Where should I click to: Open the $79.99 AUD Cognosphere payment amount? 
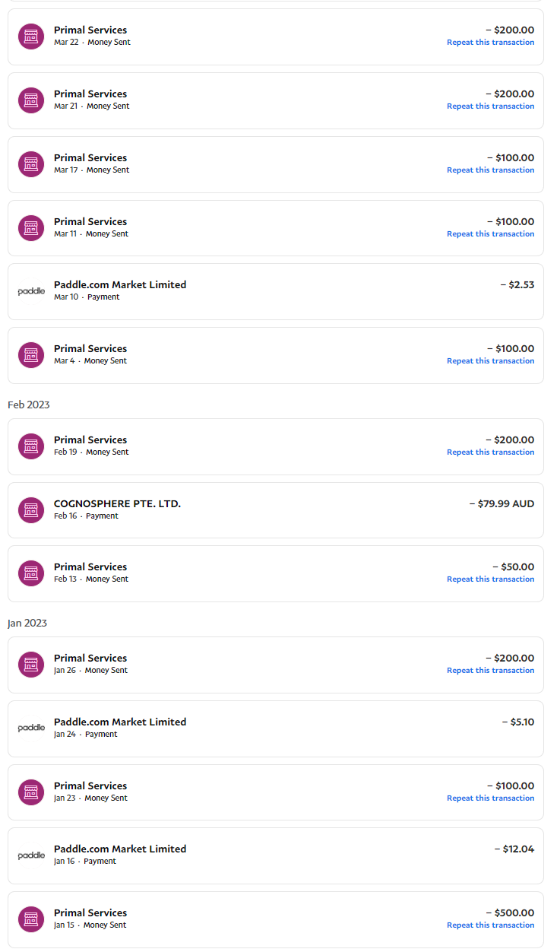(x=501, y=503)
